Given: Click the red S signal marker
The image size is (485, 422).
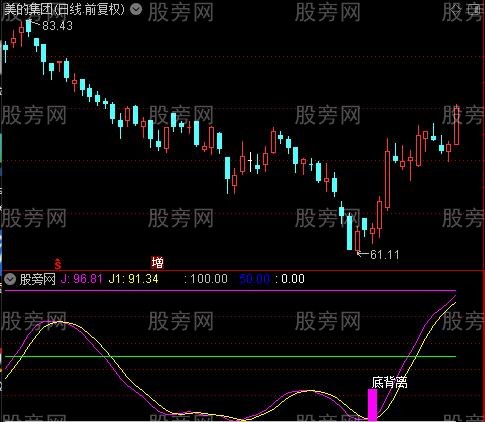Looking at the screenshot, I should click(58, 264).
